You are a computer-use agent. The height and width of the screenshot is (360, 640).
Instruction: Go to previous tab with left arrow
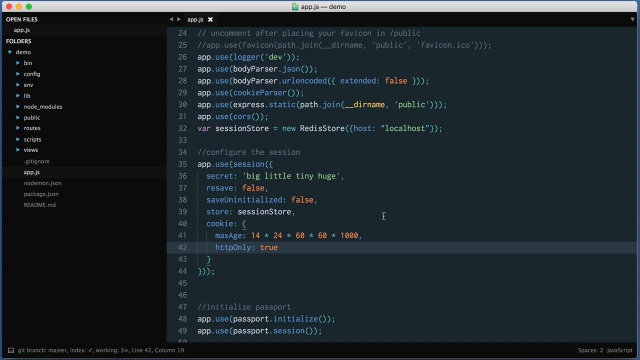171,19
